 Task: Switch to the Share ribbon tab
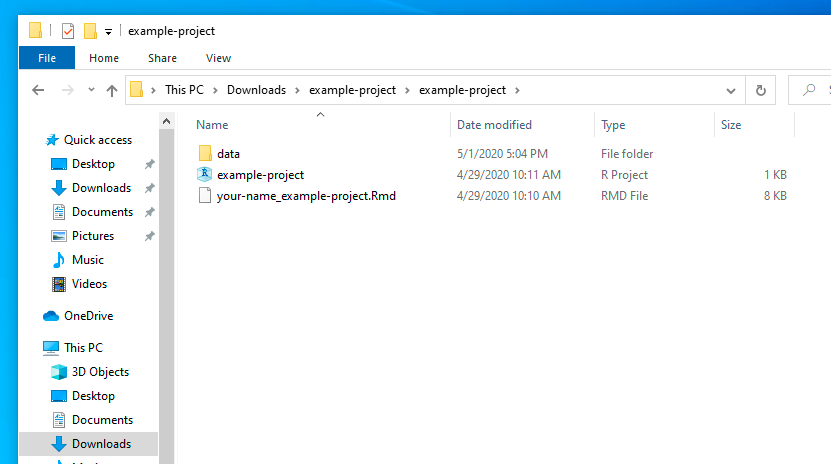click(x=162, y=58)
